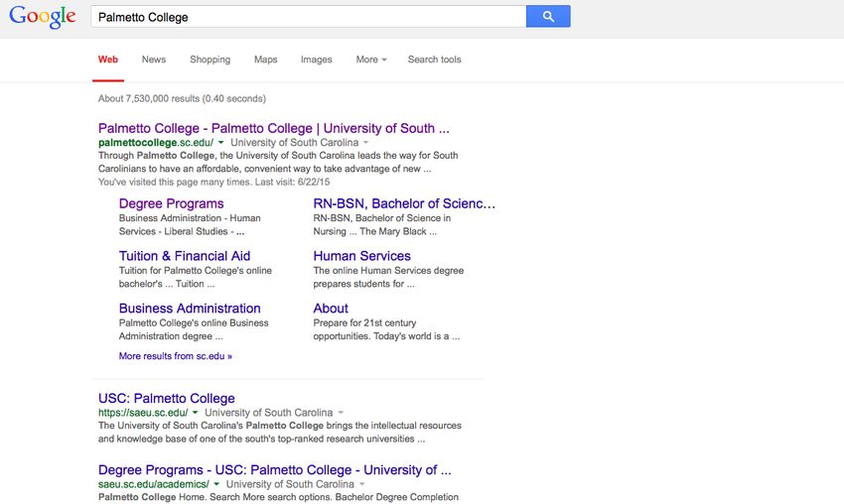Click the results count text About 7,530,000 results
Image resolution: width=844 pixels, height=504 pixels.
coord(182,99)
